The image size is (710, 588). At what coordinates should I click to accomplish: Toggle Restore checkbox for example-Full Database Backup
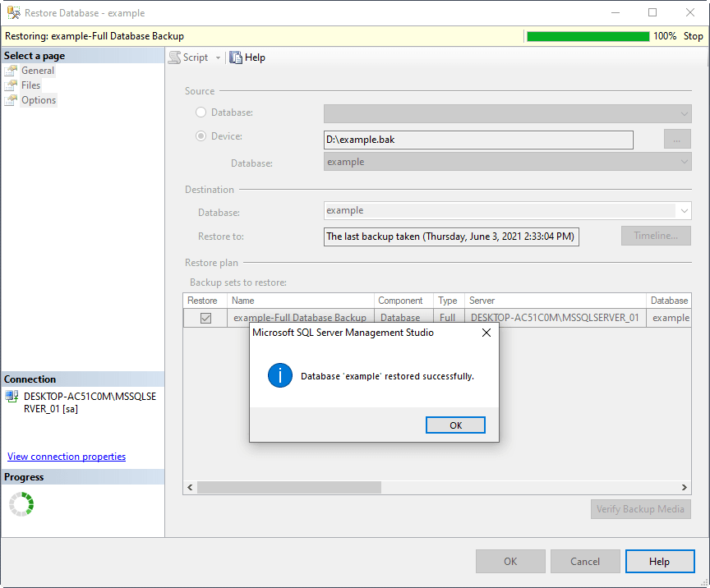[205, 318]
